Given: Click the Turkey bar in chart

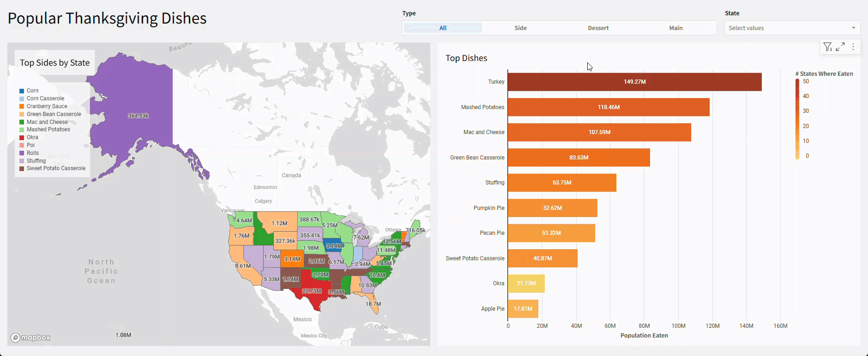Looking at the screenshot, I should pyautogui.click(x=634, y=82).
